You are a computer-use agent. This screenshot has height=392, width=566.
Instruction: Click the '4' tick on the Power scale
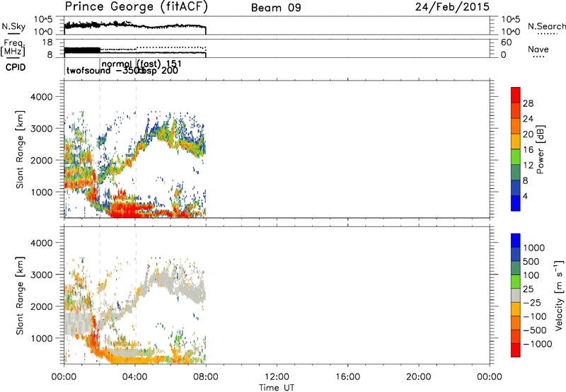(x=525, y=196)
